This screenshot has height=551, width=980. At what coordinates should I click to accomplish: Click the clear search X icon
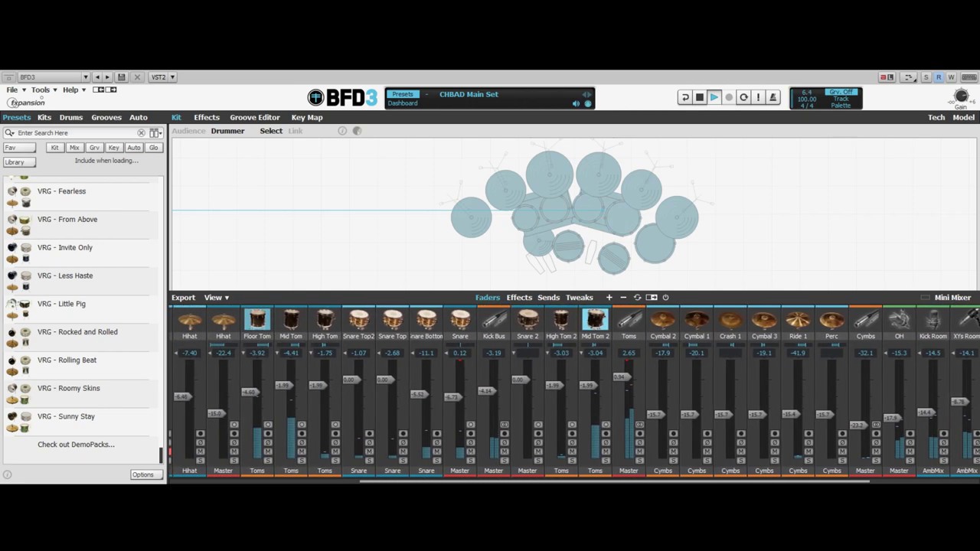click(141, 133)
